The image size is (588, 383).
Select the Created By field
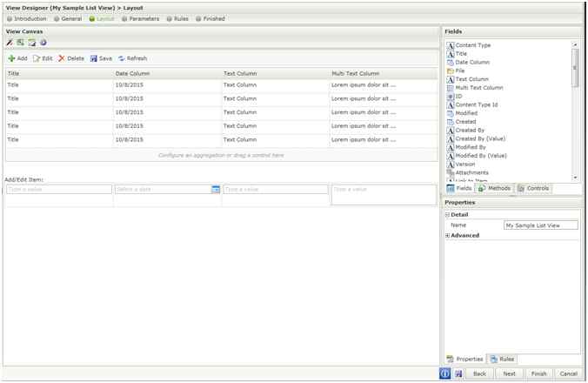click(x=465, y=131)
